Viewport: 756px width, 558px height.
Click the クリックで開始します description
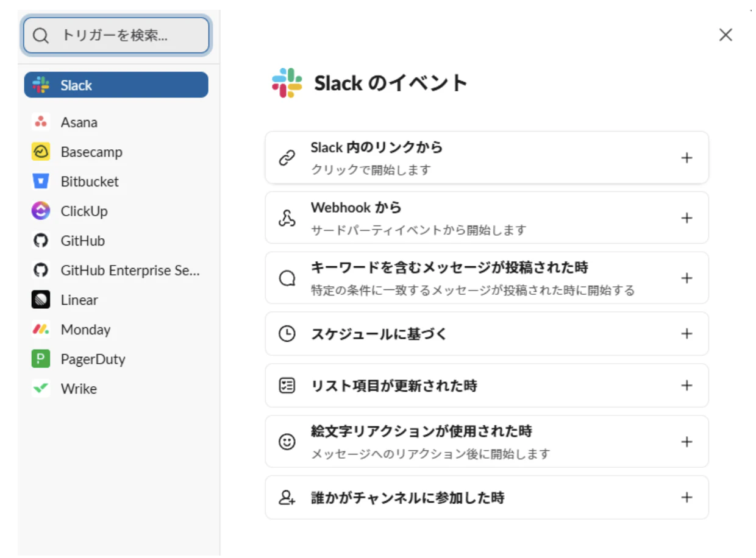tap(371, 170)
